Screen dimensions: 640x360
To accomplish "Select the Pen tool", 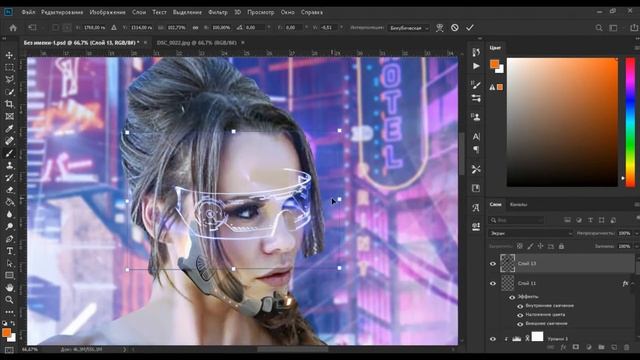I will pos(9,239).
